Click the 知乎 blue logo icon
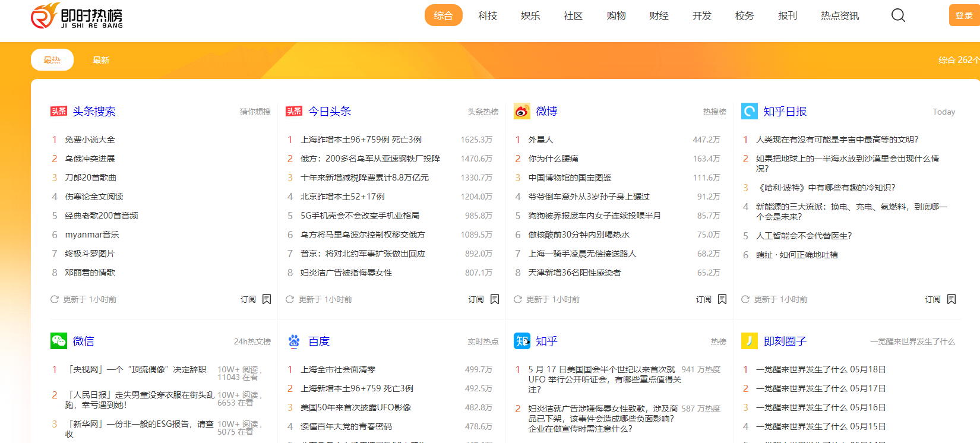 [522, 341]
